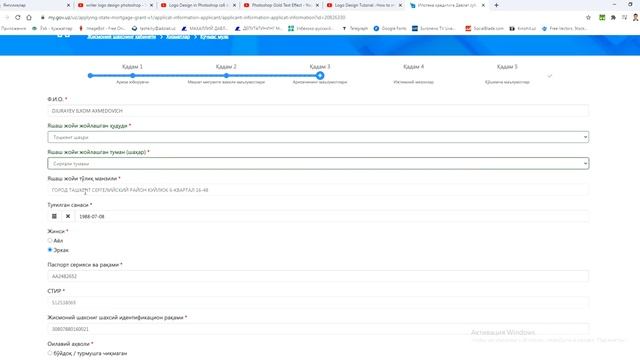Click the birth date field showing 1988-07-08
The width and height of the screenshot is (640, 360).
[x=331, y=216]
